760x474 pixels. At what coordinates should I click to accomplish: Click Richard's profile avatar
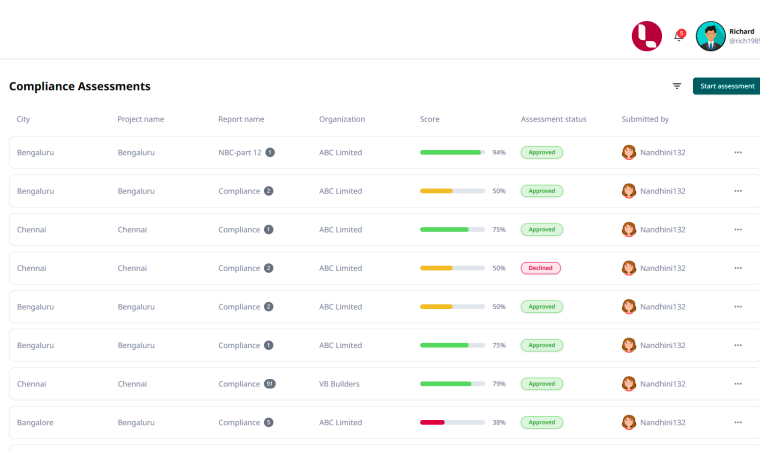point(710,36)
